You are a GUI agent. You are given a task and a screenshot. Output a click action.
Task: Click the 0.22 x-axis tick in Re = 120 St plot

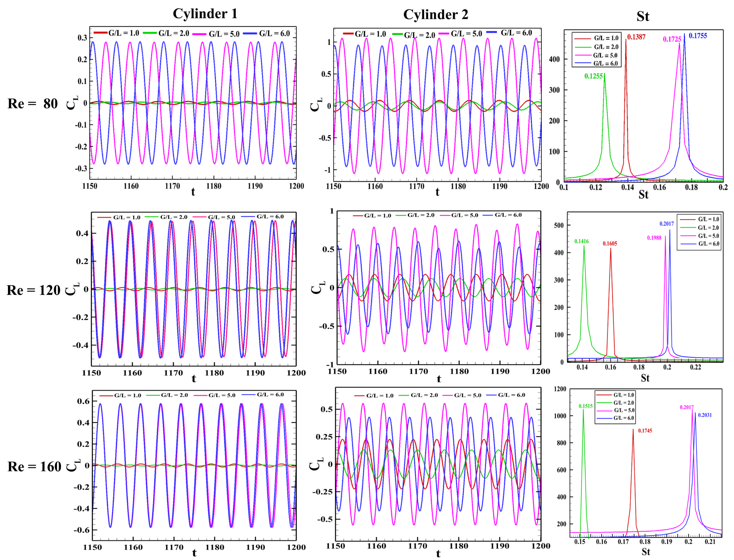coord(696,367)
